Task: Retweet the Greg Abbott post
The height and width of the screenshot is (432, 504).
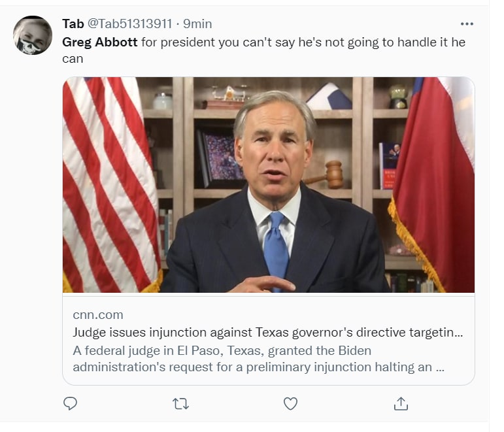Action: coord(180,404)
